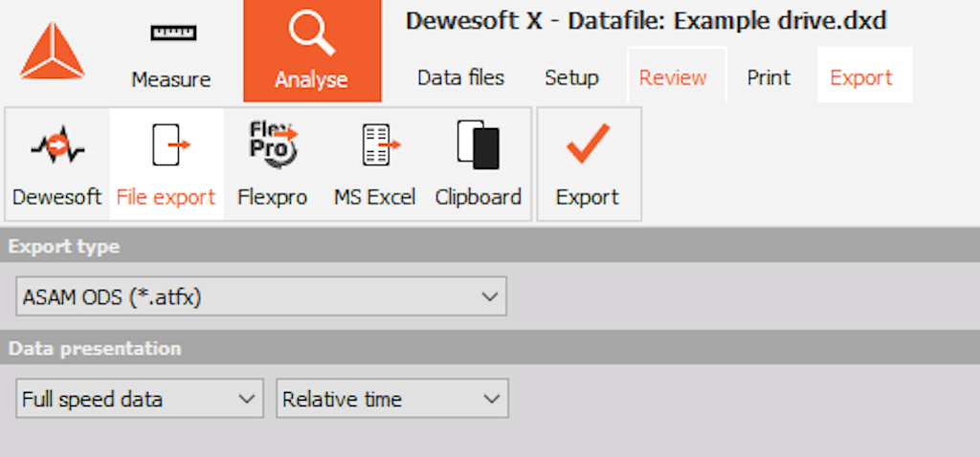Choose Dewesoft export option
The height and width of the screenshot is (457, 980).
click(x=56, y=164)
